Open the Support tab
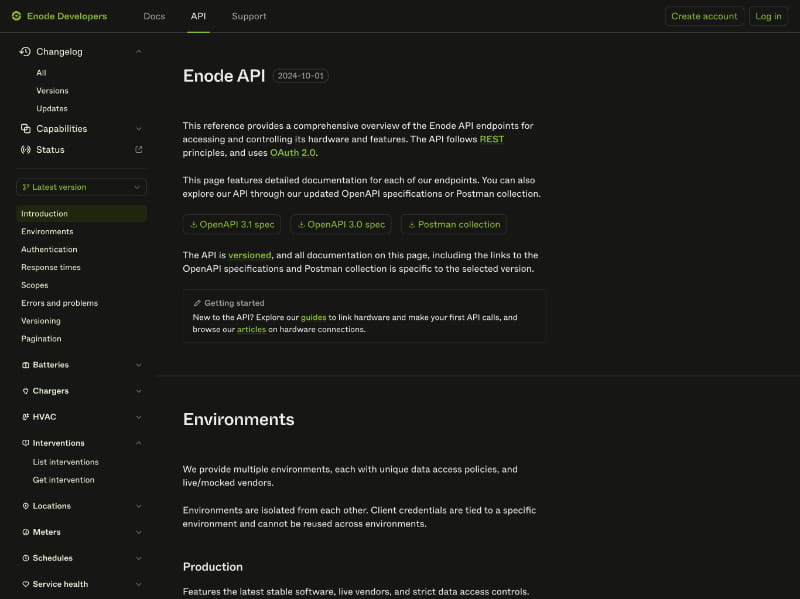The width and height of the screenshot is (800, 599). [x=249, y=16]
